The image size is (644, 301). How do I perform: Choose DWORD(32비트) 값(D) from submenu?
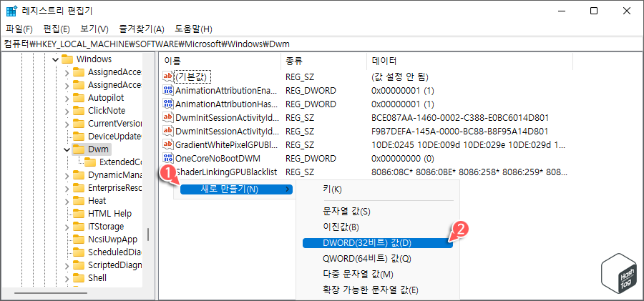[377, 243]
